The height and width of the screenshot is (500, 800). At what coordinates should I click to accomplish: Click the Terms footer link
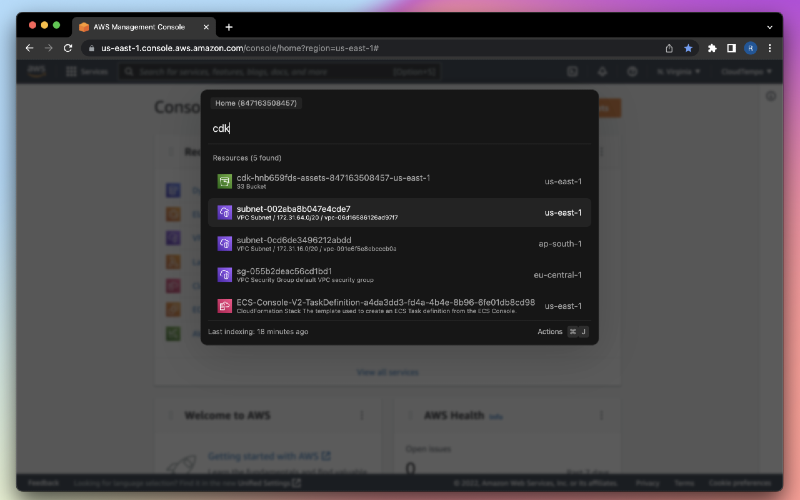tap(684, 483)
